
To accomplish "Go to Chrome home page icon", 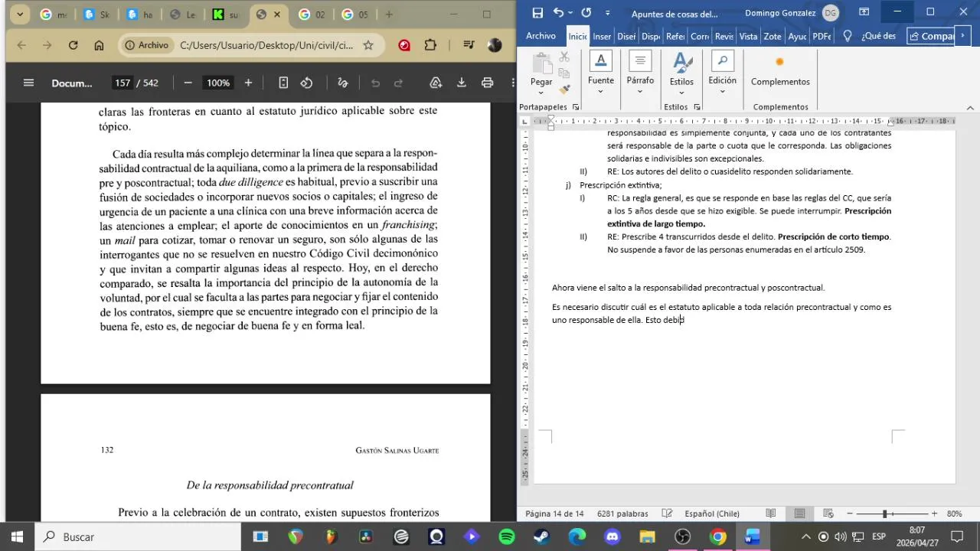I will pyautogui.click(x=99, y=45).
